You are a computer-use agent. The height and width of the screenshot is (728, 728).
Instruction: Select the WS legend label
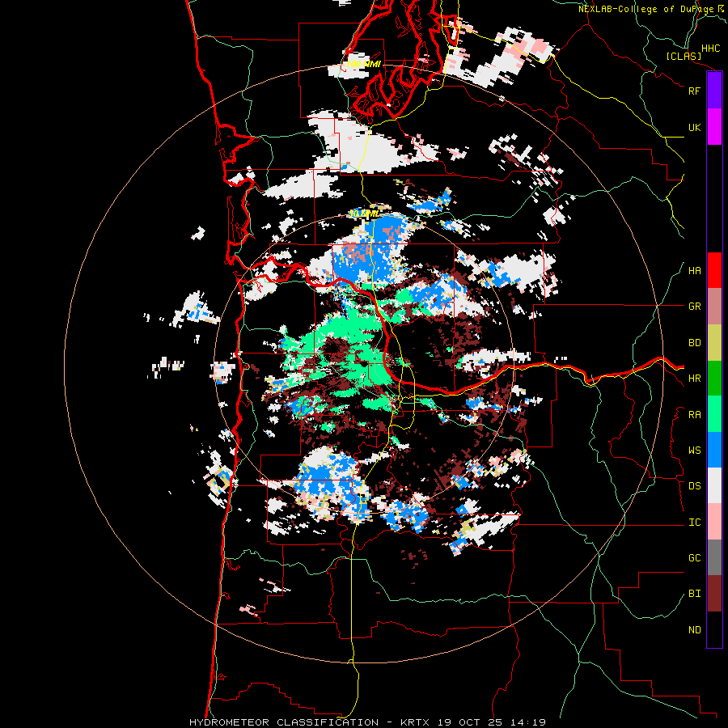coord(694,451)
